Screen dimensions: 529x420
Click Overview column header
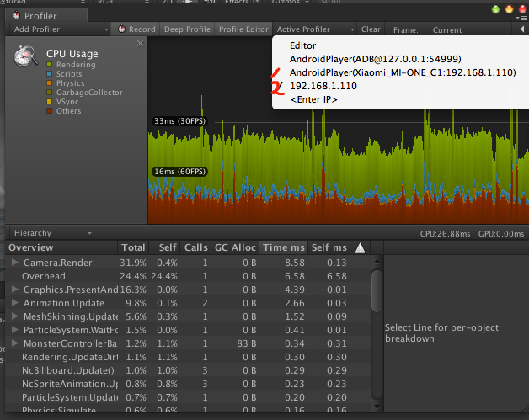point(61,247)
